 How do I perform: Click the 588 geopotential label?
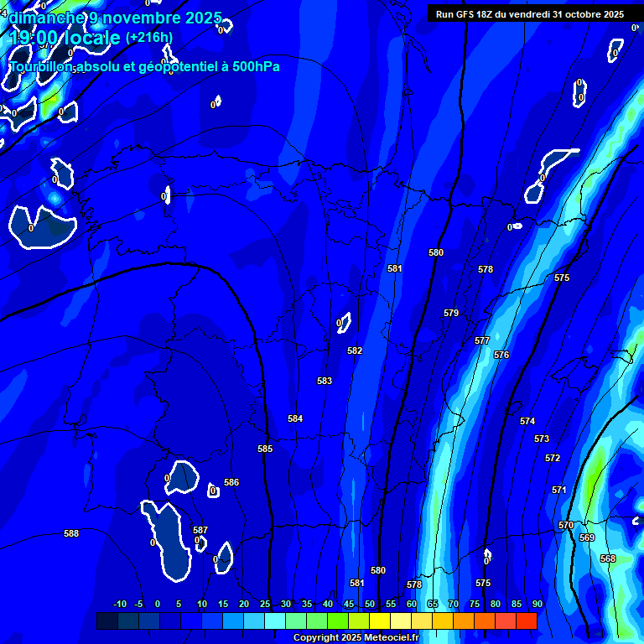[x=71, y=534]
